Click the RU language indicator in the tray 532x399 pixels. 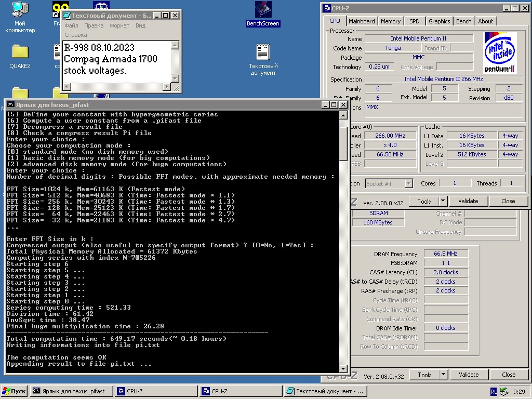[494, 392]
